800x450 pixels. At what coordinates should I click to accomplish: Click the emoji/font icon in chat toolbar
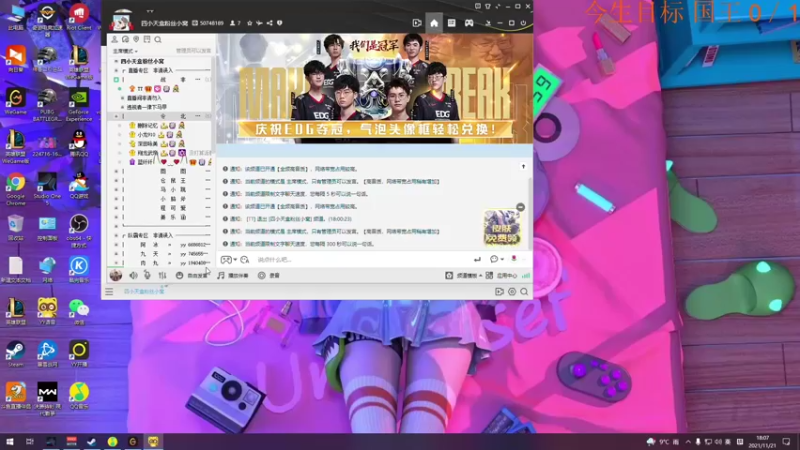(x=245, y=260)
